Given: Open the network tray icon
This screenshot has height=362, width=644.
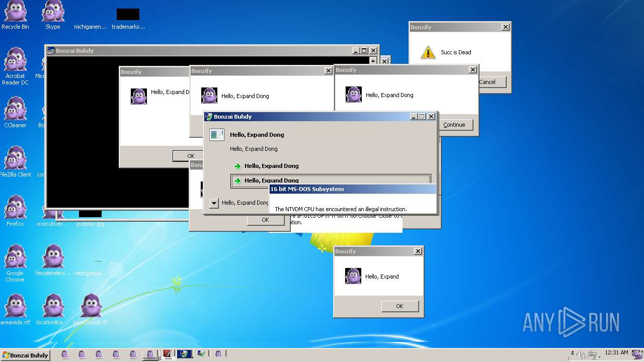Looking at the screenshot, I should pos(594,354).
